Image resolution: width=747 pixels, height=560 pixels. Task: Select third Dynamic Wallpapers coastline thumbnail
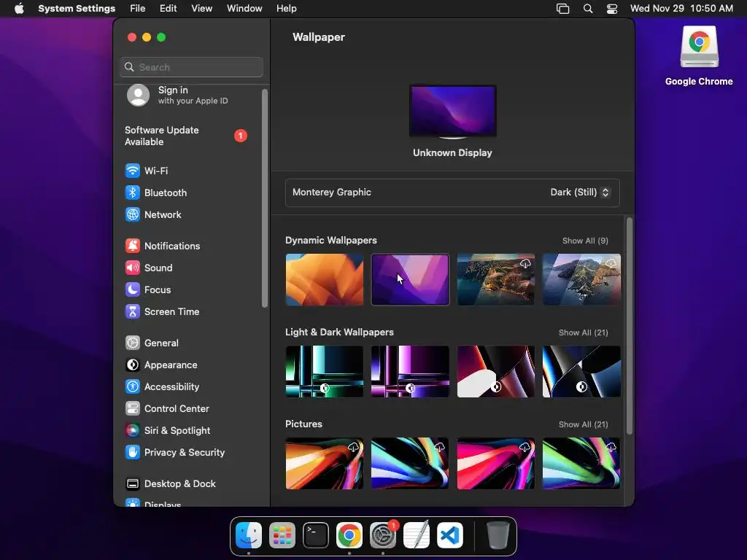coord(496,279)
